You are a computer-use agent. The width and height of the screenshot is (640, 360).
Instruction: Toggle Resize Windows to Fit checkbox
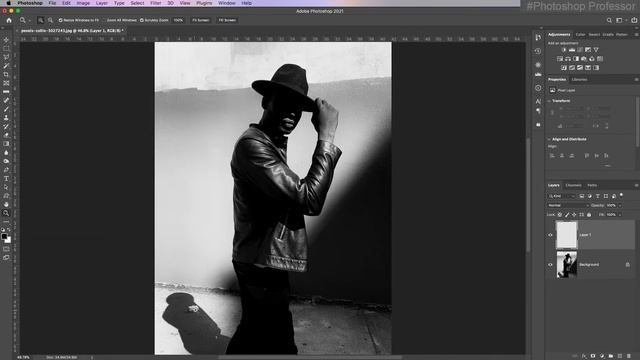click(60, 20)
